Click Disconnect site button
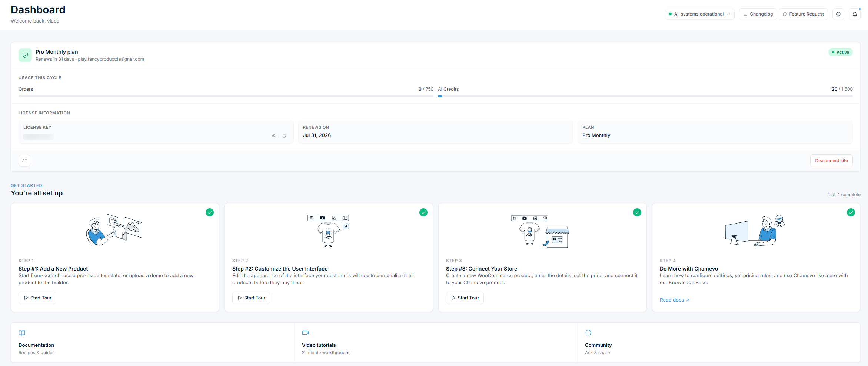This screenshot has width=868, height=366. (x=831, y=161)
